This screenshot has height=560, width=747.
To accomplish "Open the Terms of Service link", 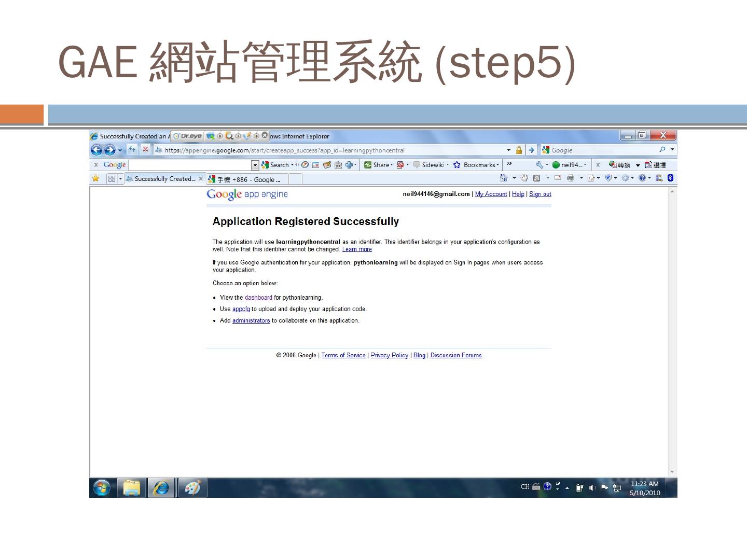I will coord(343,355).
